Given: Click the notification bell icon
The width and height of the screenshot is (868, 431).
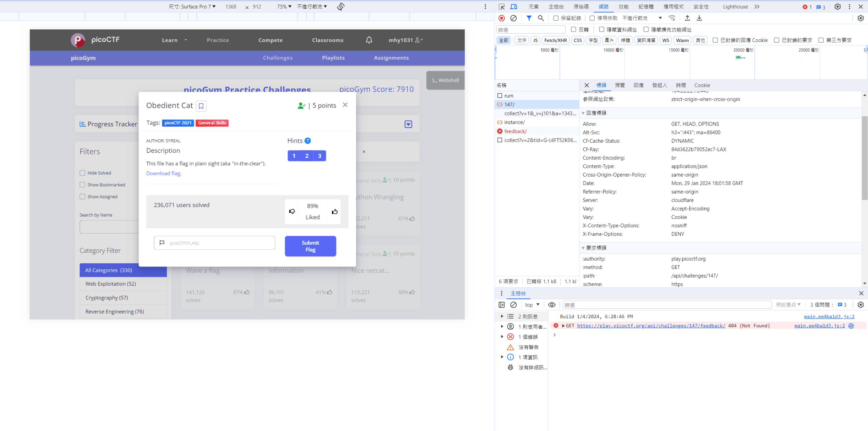Looking at the screenshot, I should (369, 40).
